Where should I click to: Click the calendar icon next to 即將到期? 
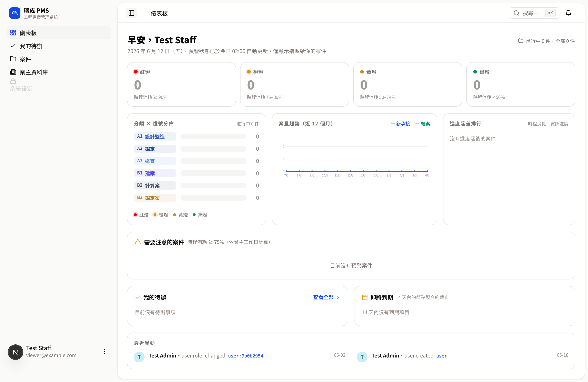pyautogui.click(x=365, y=297)
